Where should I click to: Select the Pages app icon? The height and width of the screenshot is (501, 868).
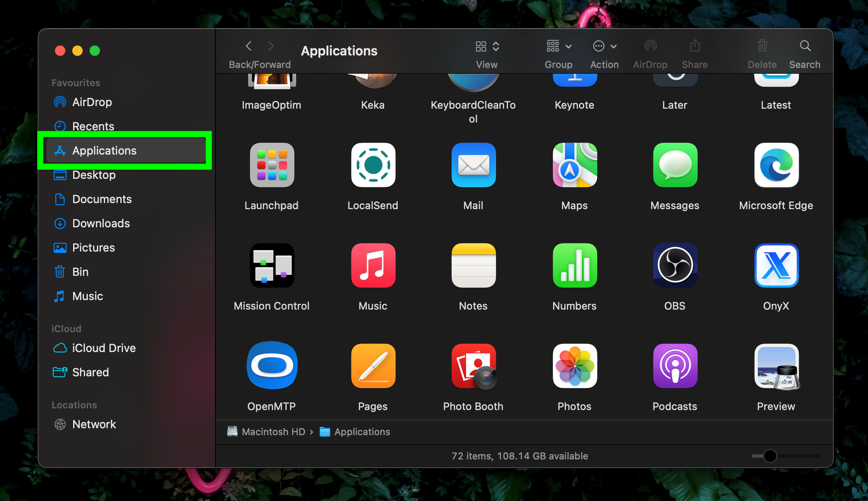373,366
